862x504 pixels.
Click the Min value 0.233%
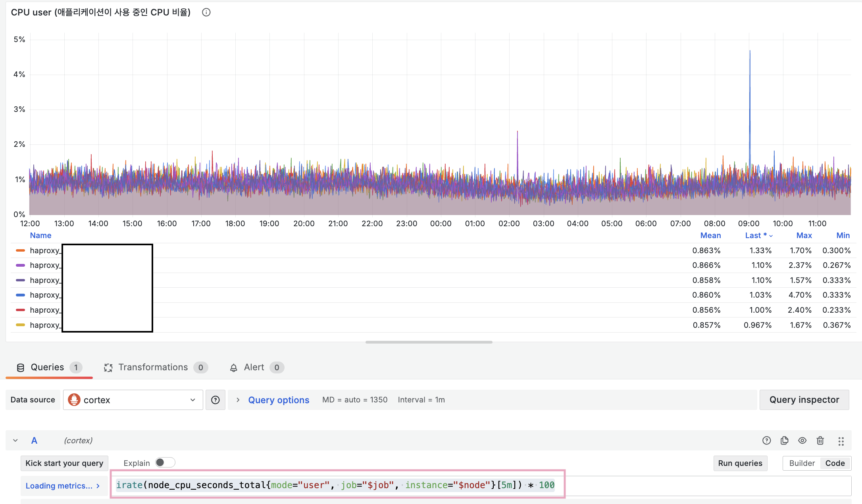tap(837, 310)
